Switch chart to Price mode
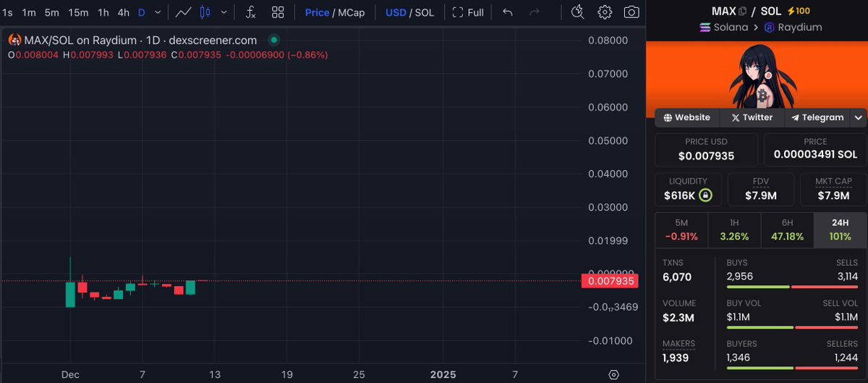Screen dimensions: 868x383 317,12
